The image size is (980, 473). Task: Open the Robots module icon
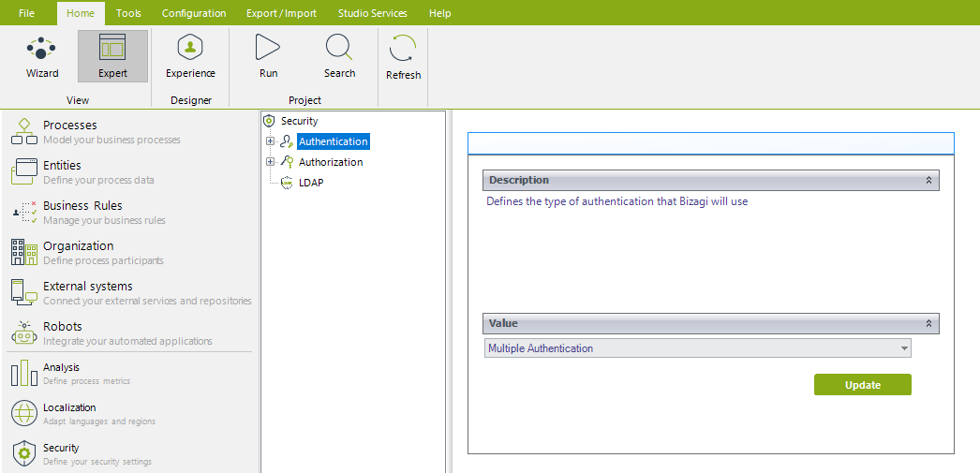click(x=24, y=333)
